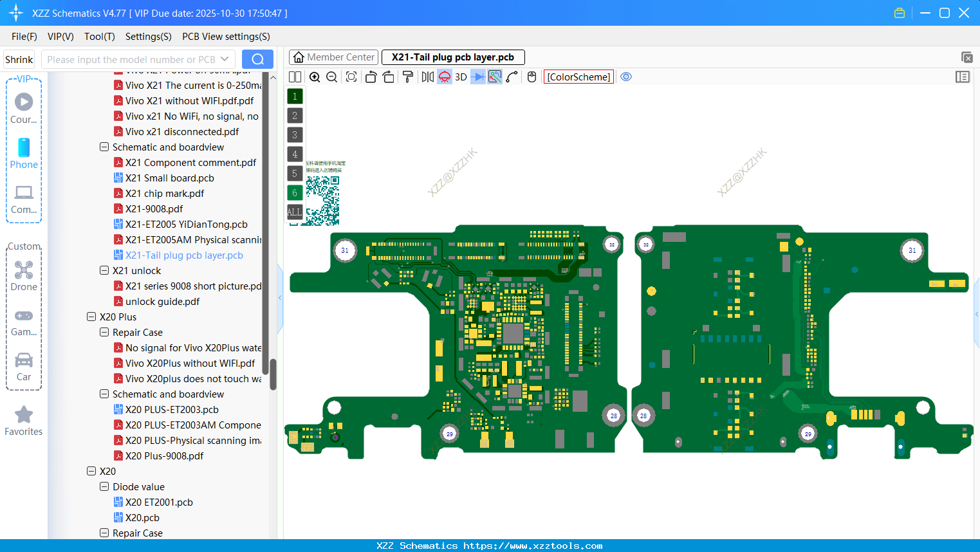The image size is (980, 552).
Task: Click the file tree vertical scrollbar
Action: (273, 374)
